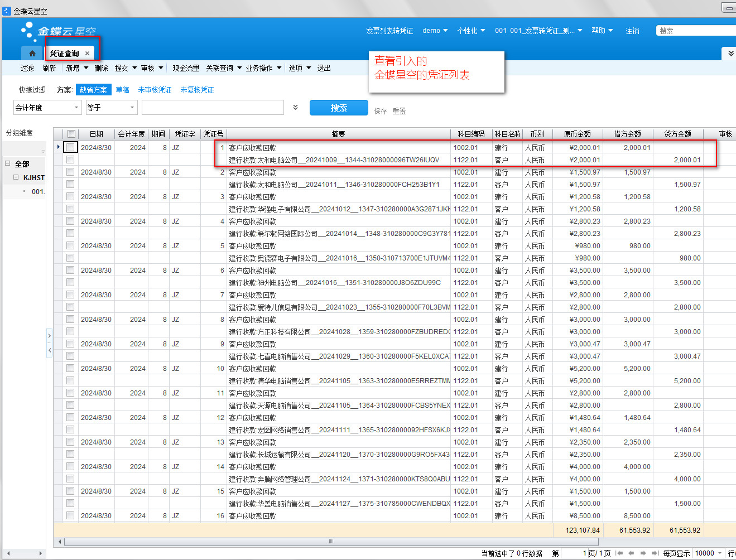Open the 关联查询 menu
Screen dimensions: 736x560
pyautogui.click(x=224, y=68)
